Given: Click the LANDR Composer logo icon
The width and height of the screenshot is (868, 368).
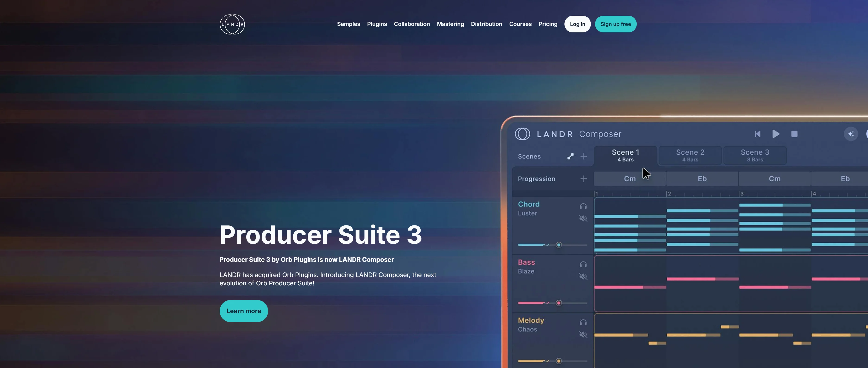Looking at the screenshot, I should pos(522,134).
